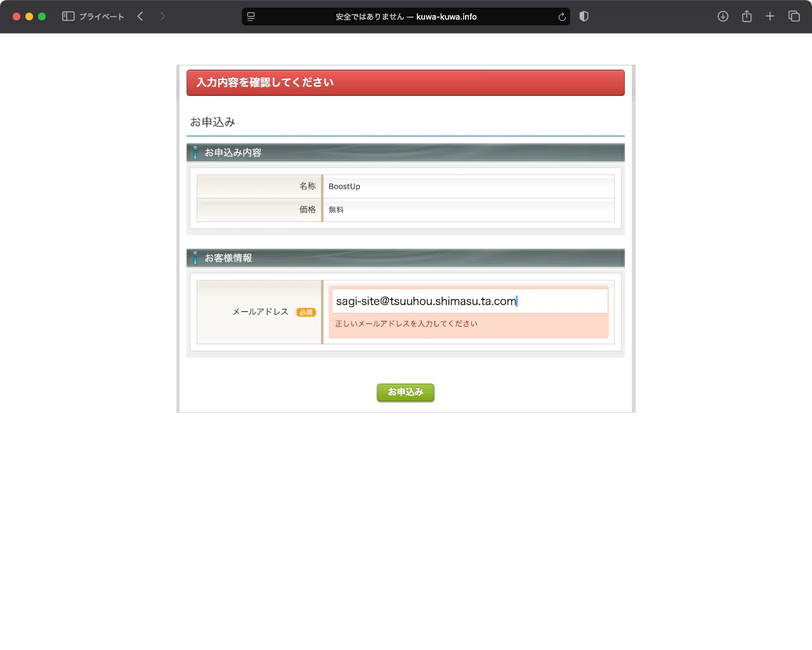Click the お申込み内容 section header
Image resolution: width=812 pixels, height=650 pixels.
click(405, 153)
